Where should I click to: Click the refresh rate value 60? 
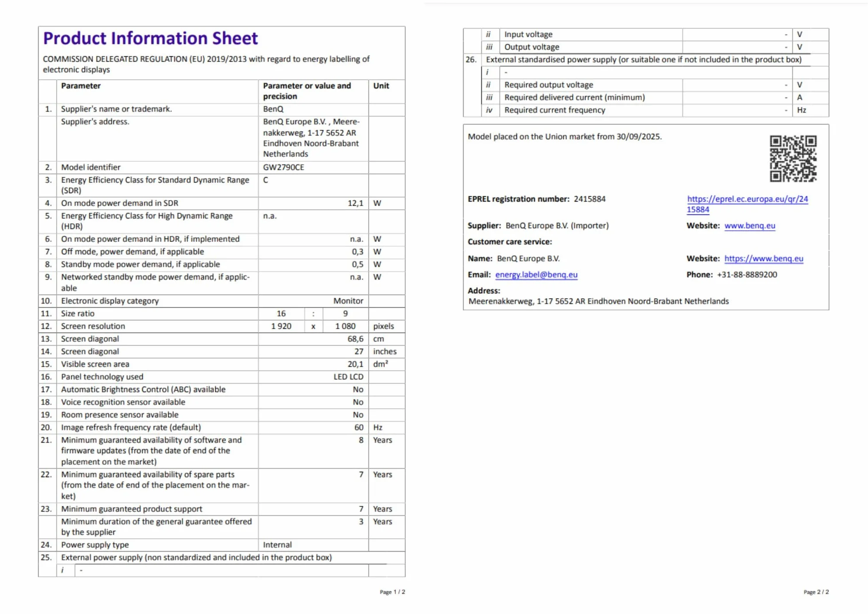[x=359, y=427]
